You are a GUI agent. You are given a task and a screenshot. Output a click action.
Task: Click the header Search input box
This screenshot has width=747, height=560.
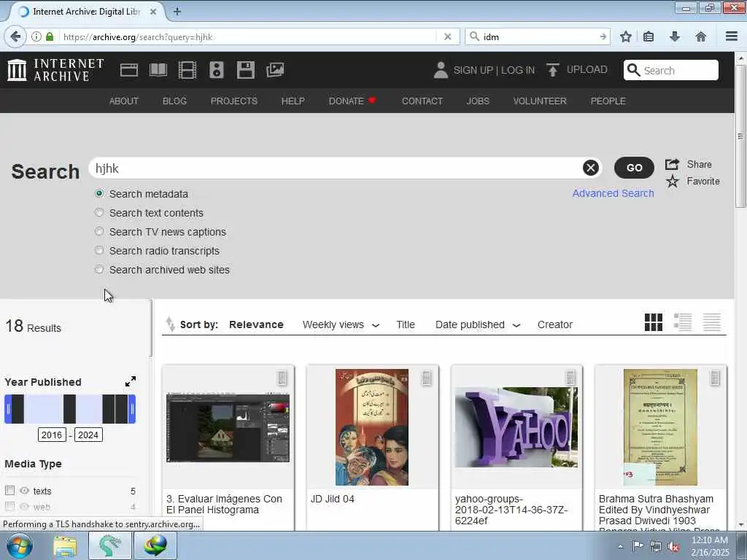click(671, 70)
